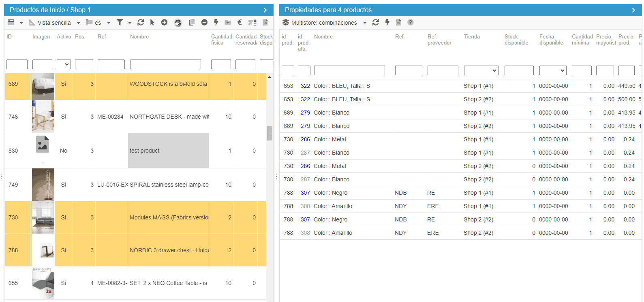Click the products grid vertical scrollbar thumb
The height and width of the screenshot is (302, 644).
(x=270, y=133)
